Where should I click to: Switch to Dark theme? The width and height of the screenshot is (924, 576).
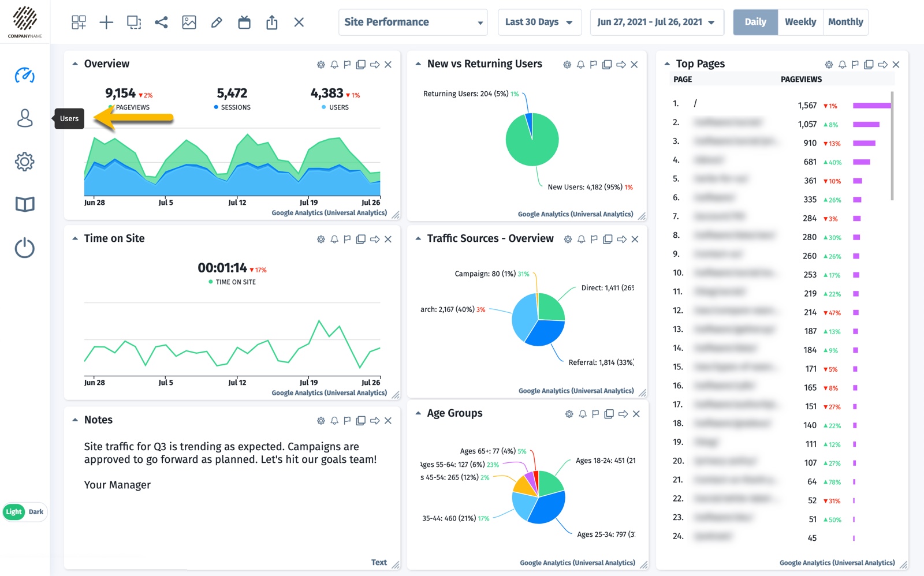[36, 512]
